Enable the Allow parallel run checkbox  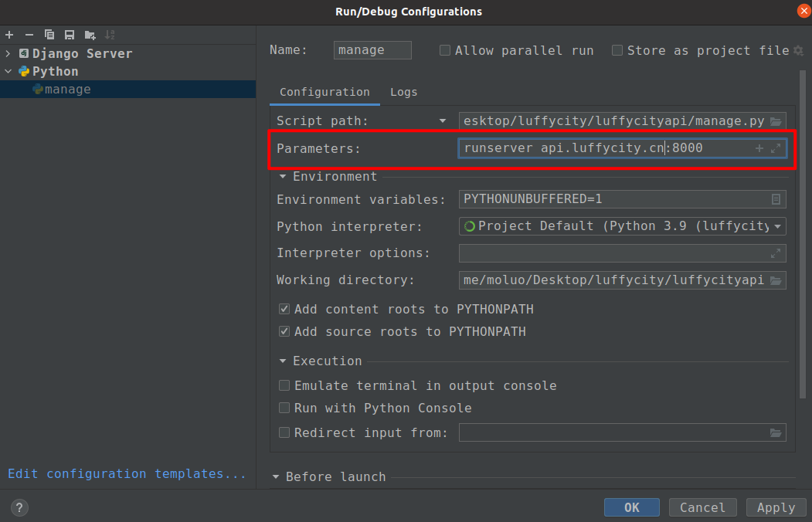tap(445, 50)
